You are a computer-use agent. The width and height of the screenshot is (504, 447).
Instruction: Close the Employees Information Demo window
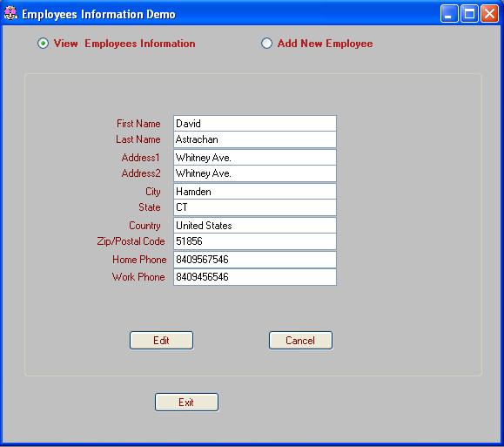tap(489, 14)
